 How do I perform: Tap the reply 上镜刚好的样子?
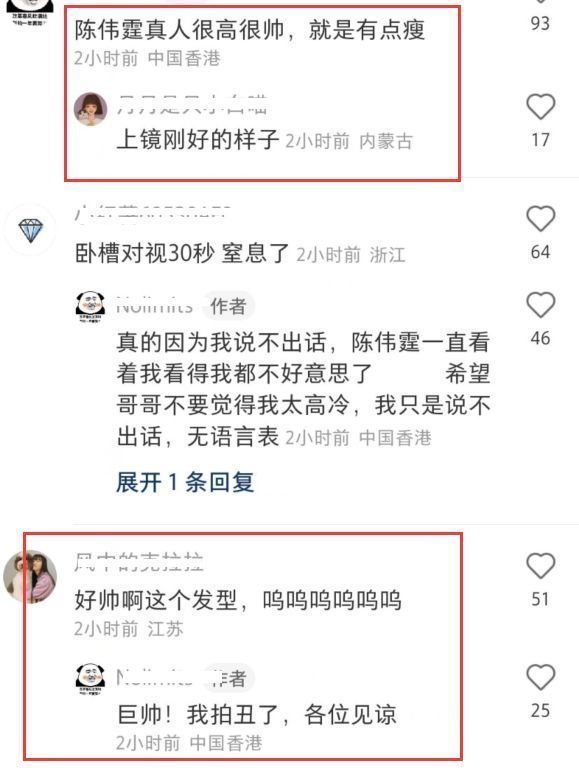198,140
